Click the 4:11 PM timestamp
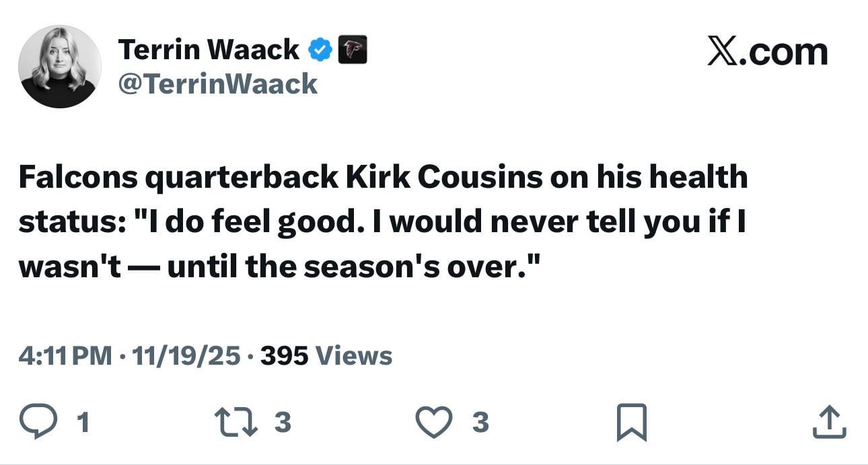 click(x=65, y=355)
